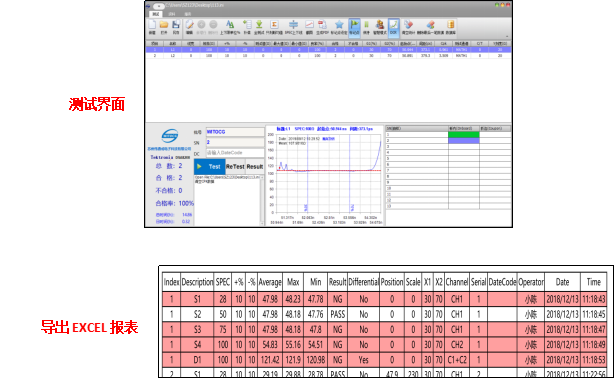This screenshot has width=615, height=379.
Task: Select the active 测试 ribbon tab
Action: [x=156, y=14]
